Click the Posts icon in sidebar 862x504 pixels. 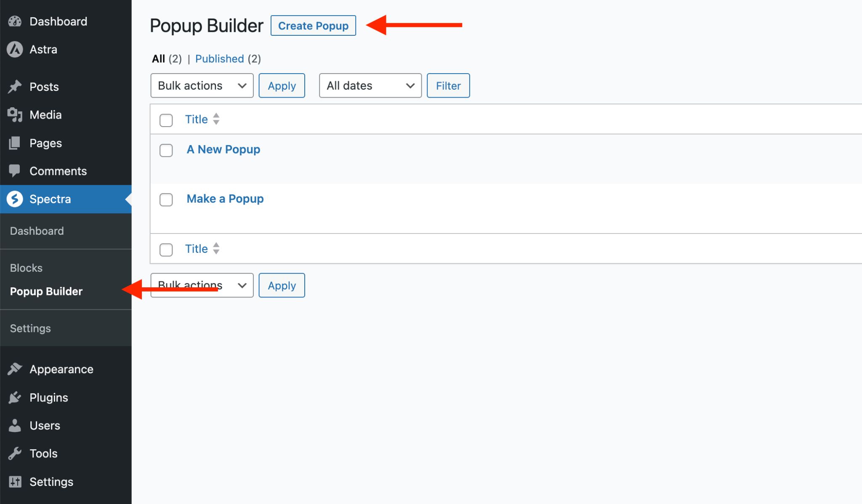tap(16, 85)
